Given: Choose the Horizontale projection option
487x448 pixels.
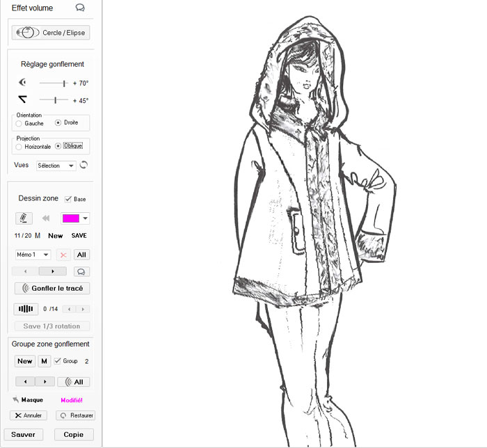Looking at the screenshot, I should (x=19, y=147).
